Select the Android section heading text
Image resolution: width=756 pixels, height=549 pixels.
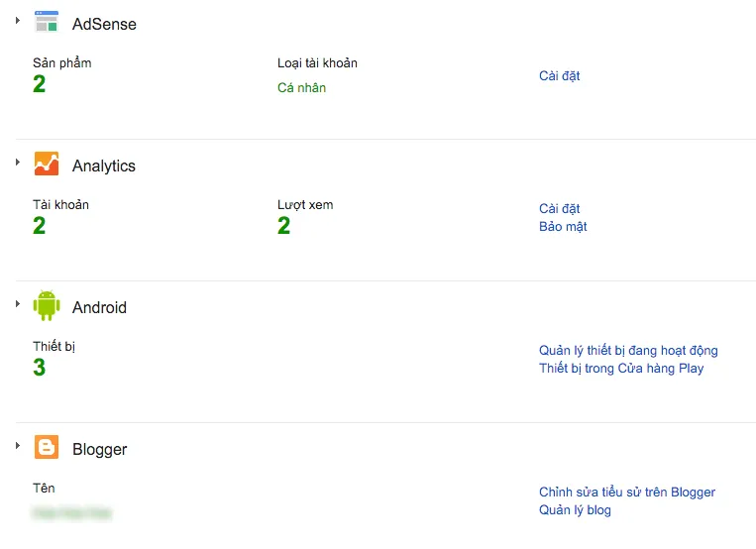tap(99, 307)
